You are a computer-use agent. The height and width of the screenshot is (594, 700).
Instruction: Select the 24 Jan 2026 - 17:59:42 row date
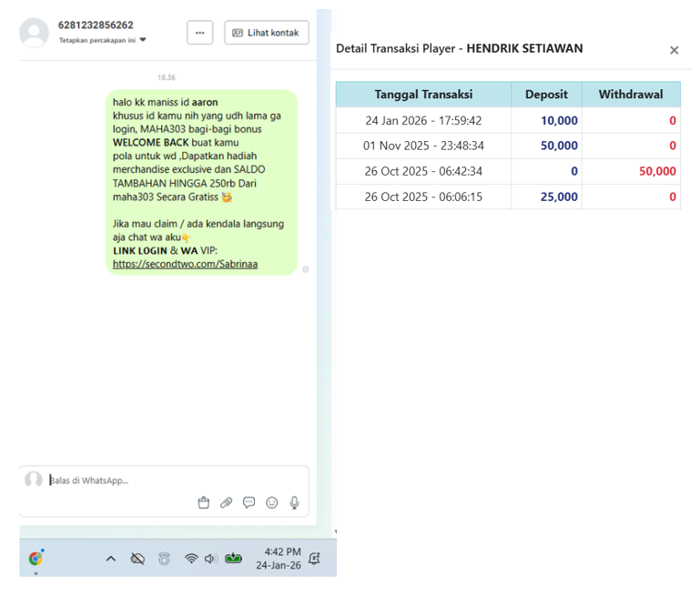click(x=423, y=120)
